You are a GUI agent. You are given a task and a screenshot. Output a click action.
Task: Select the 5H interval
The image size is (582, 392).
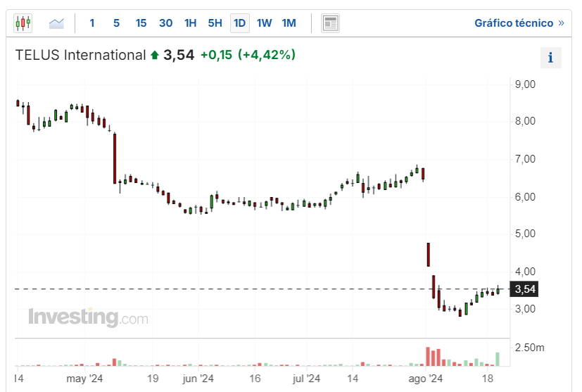pos(215,23)
